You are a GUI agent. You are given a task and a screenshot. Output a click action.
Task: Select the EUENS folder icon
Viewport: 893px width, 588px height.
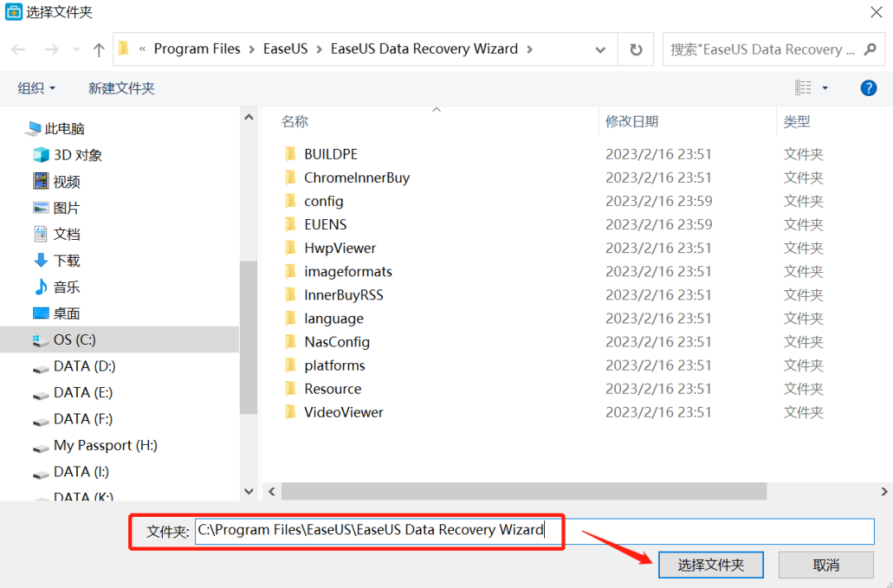click(x=290, y=224)
